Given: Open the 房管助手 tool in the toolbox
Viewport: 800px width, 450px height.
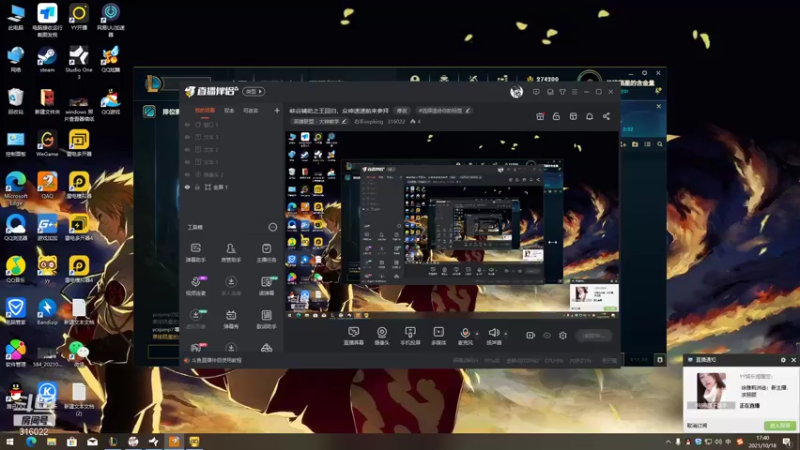Looking at the screenshot, I should (x=231, y=253).
